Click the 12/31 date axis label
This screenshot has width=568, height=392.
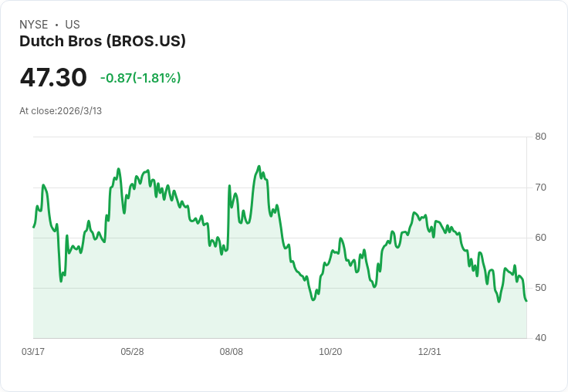tap(429, 352)
